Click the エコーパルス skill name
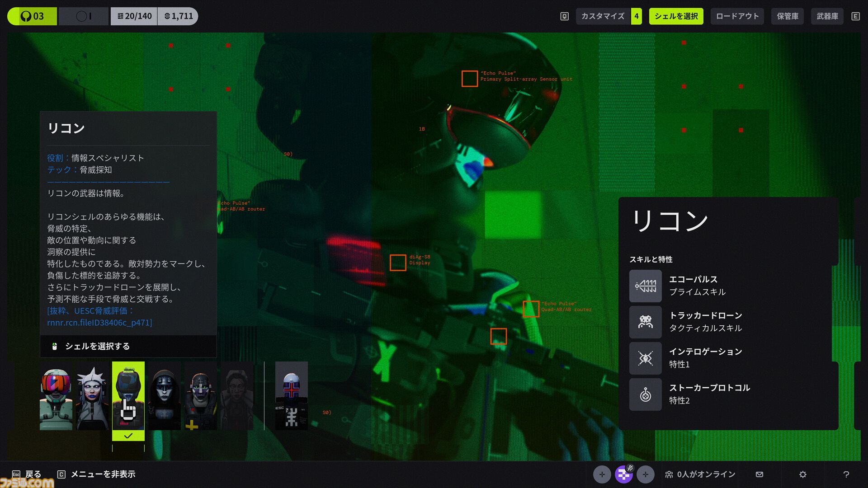The height and width of the screenshot is (488, 868). pyautogui.click(x=693, y=280)
